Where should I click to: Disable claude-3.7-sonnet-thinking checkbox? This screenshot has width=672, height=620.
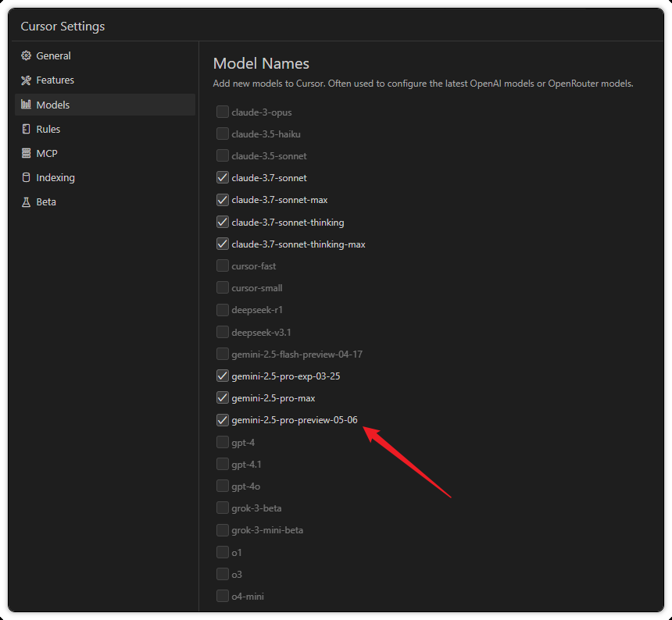coord(223,222)
